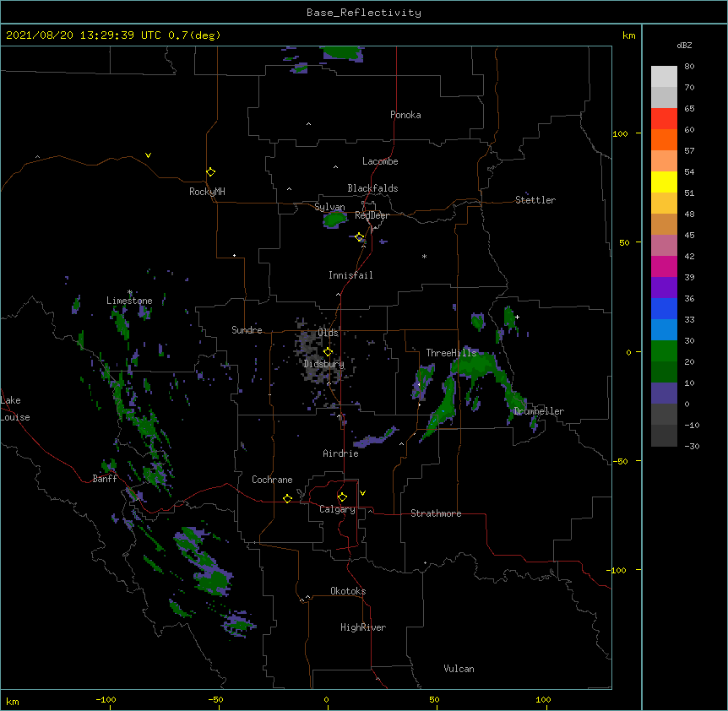The image size is (728, 711).
Task: Click the Sundre town label
Action: 247,330
